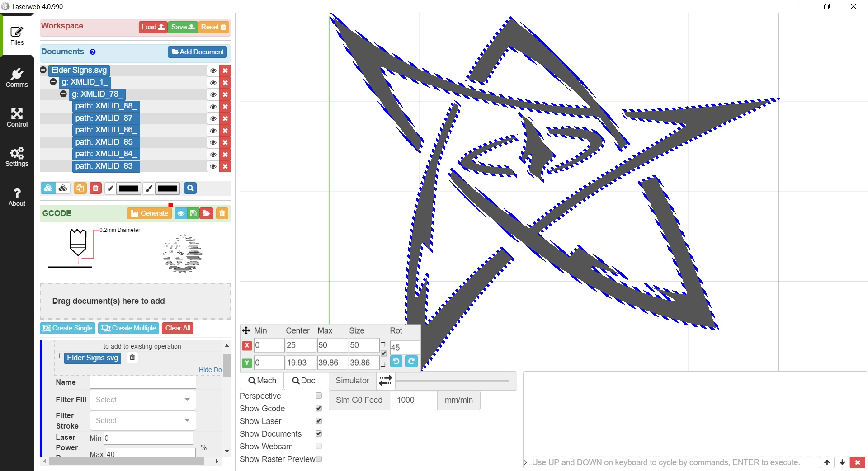The width and height of the screenshot is (868, 471).
Task: Click the rotate clockwise button
Action: (x=411, y=362)
